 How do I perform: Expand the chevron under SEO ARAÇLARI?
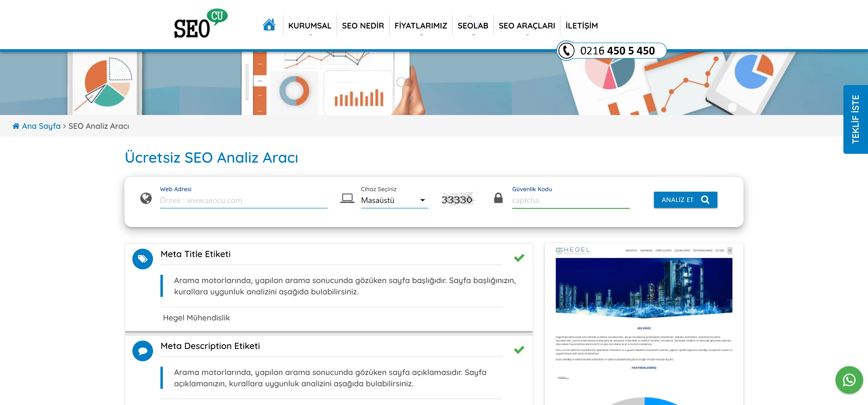[x=527, y=35]
